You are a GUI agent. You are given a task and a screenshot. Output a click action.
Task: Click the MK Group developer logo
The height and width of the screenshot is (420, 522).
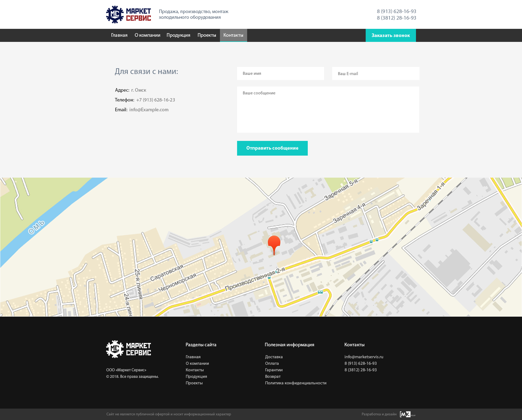point(407,414)
